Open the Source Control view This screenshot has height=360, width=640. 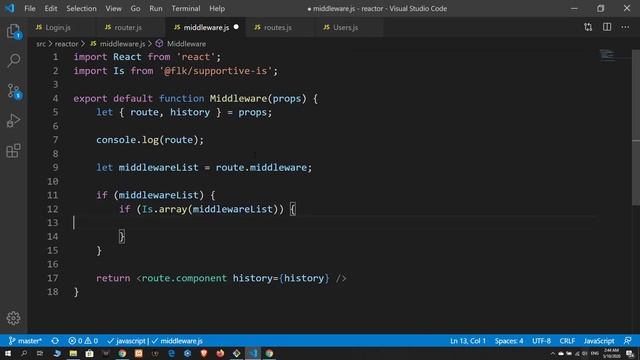pyautogui.click(x=13, y=91)
